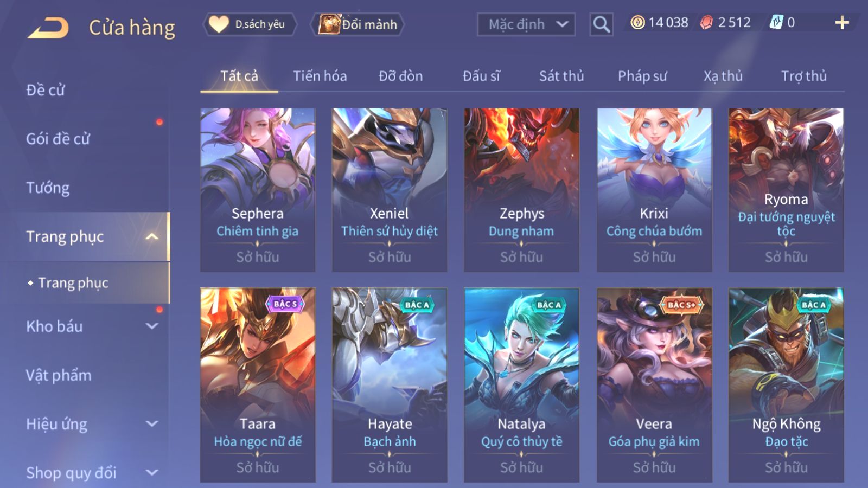Open Đổi mảnh chest exchange
The image size is (868, 488).
pos(358,24)
